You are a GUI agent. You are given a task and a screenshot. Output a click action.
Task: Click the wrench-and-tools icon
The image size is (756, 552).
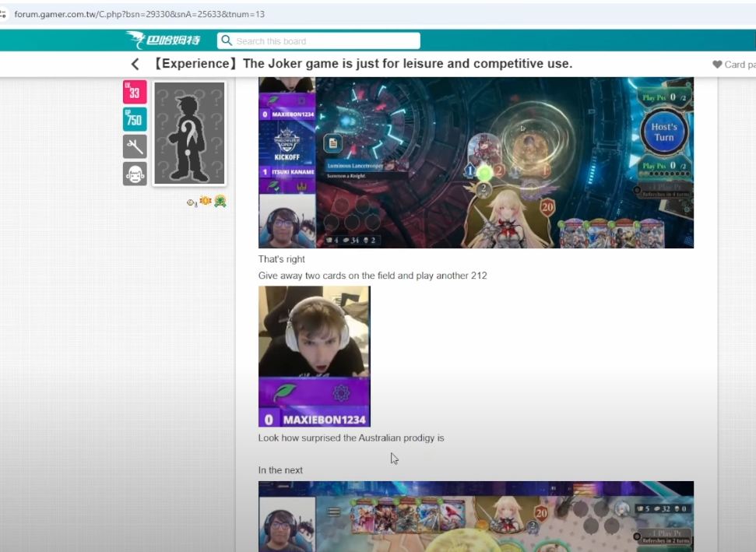(135, 146)
